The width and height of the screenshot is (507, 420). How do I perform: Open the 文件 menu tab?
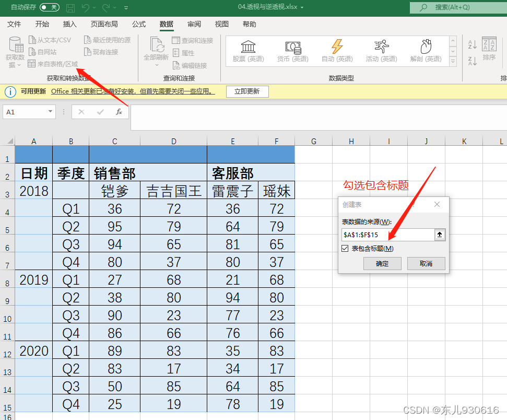pyautogui.click(x=14, y=24)
